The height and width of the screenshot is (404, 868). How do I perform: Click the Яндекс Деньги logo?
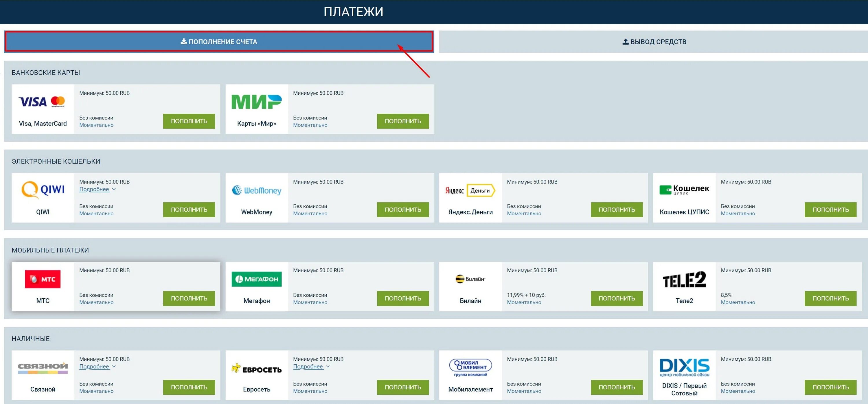(x=470, y=190)
